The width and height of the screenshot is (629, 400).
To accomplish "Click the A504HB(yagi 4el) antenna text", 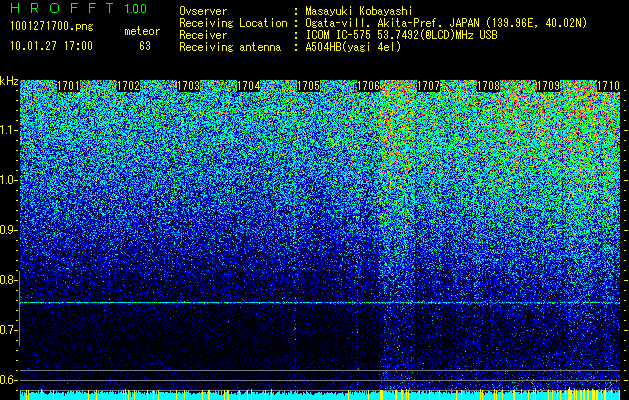I will click(353, 47).
